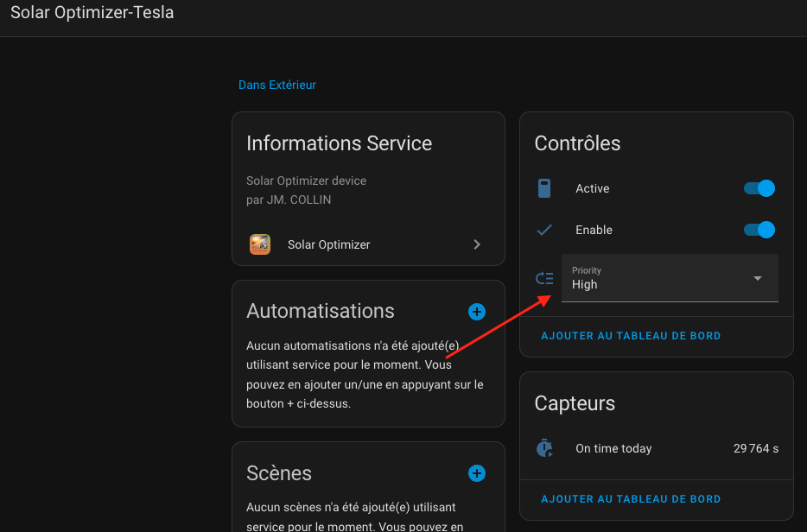Click the Priority list icon
Viewport: 807px width, 532px height.
(x=544, y=278)
